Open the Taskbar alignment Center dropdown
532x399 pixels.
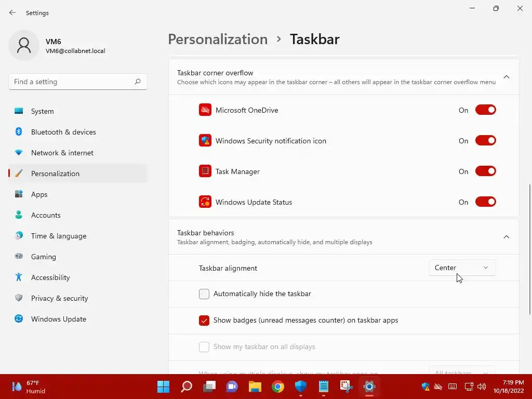pyautogui.click(x=462, y=268)
